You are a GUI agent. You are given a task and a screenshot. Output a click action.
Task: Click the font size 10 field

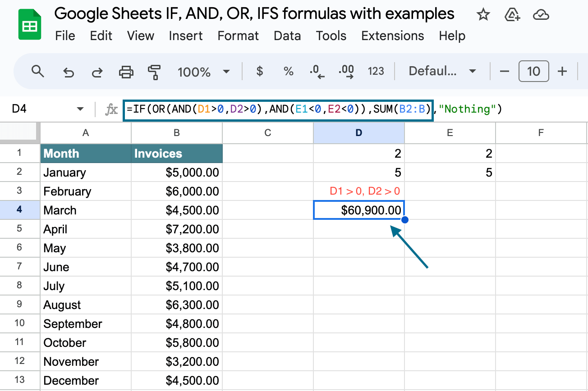[533, 71]
